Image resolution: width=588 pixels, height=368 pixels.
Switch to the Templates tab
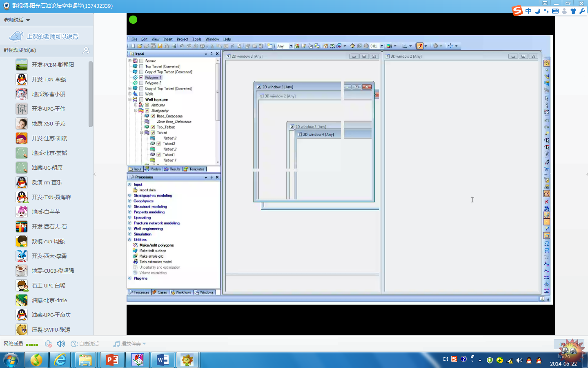click(194, 169)
